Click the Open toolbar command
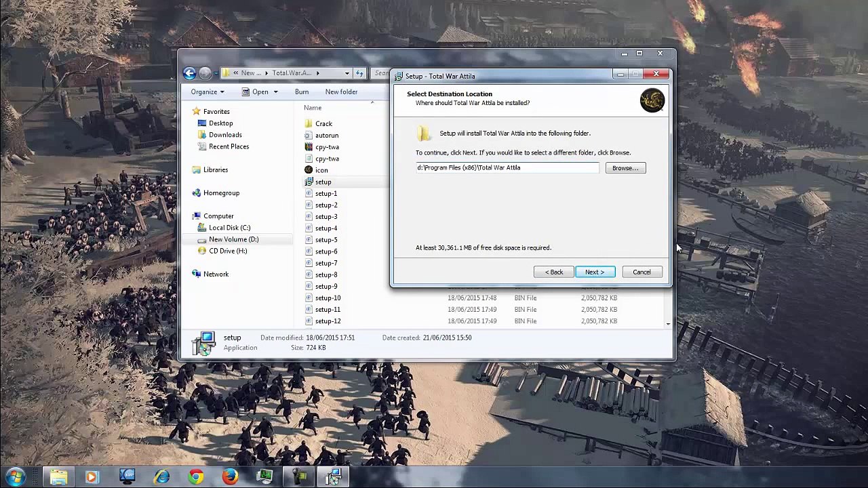The image size is (868, 488). pyautogui.click(x=256, y=91)
